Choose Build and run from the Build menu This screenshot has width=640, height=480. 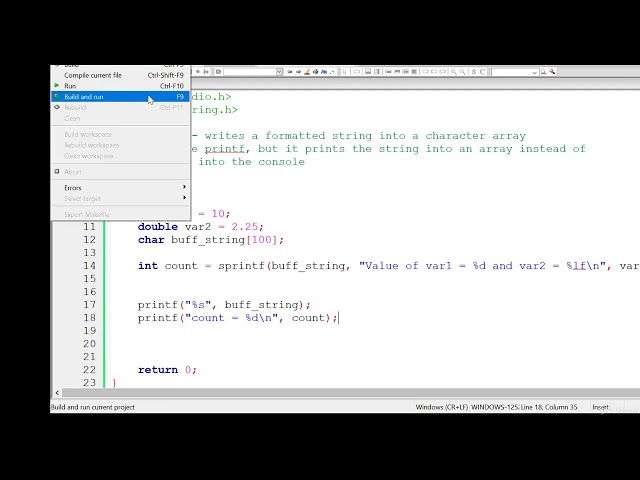tap(120, 97)
